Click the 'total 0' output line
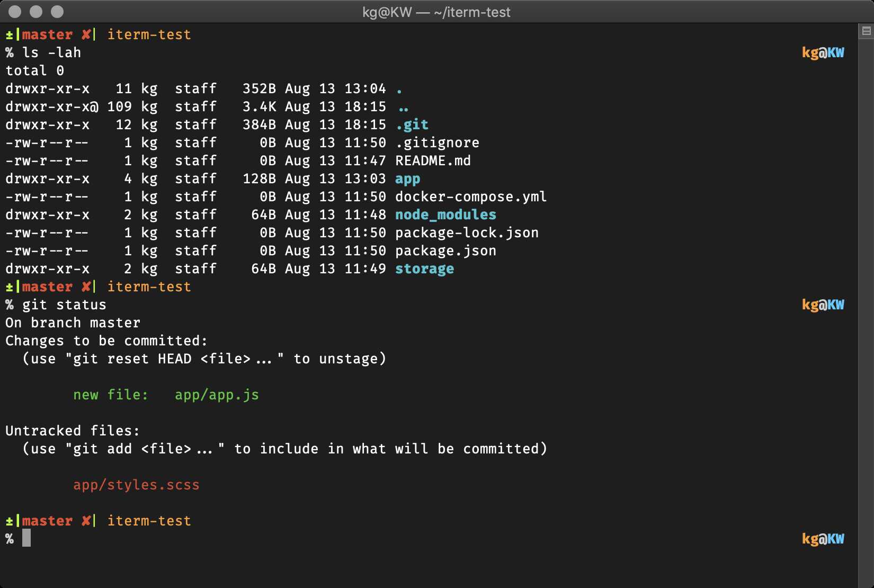 35,70
